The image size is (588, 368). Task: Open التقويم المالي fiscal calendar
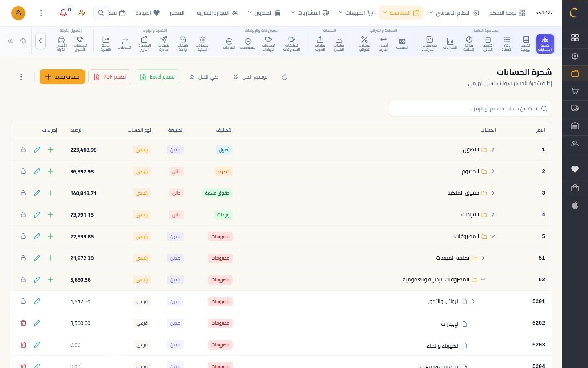point(488,44)
